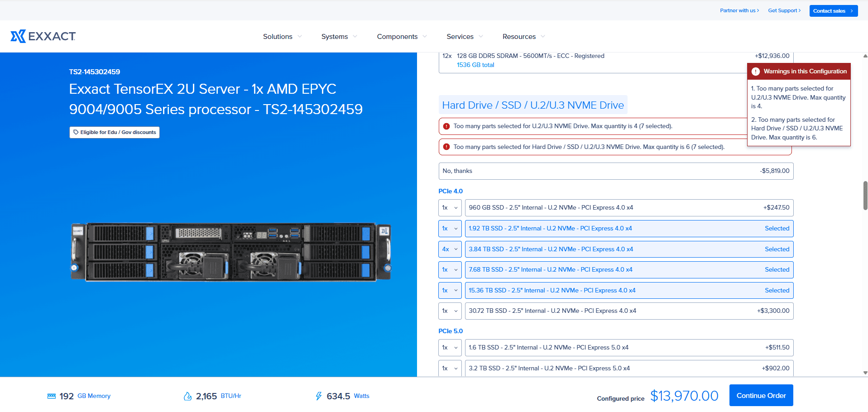Click the scroll up arrow of configurator
Screen dimensions: 868x412
click(865, 56)
